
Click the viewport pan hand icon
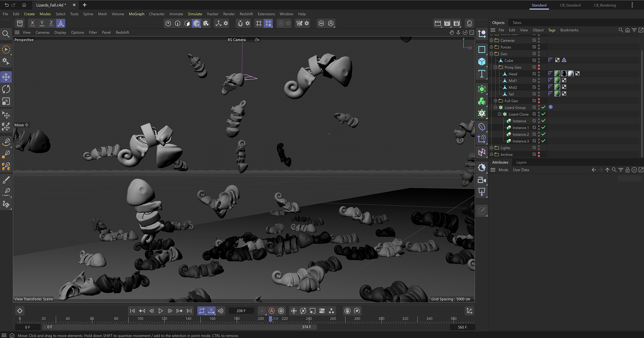click(451, 33)
